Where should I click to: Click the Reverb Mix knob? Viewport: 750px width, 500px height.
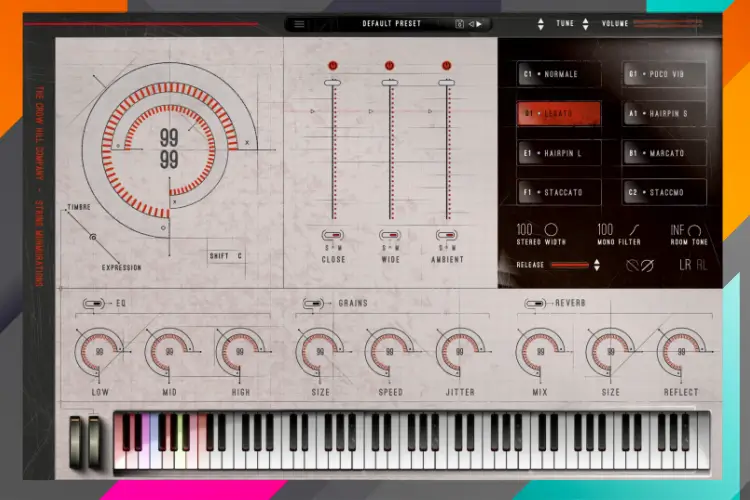(540, 352)
